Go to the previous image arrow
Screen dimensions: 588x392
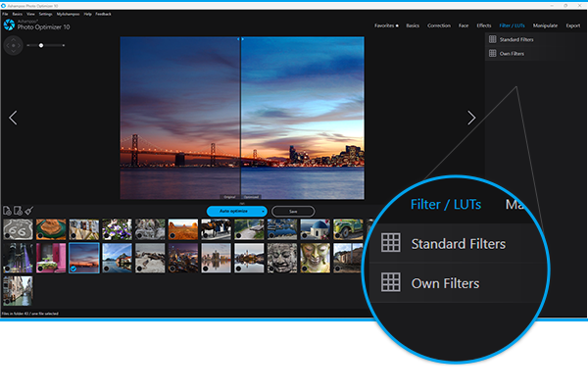click(x=13, y=118)
